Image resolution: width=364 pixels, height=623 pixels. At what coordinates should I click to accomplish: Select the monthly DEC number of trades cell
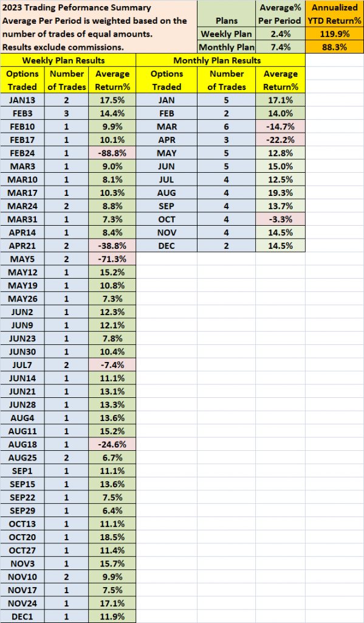pos(227,246)
